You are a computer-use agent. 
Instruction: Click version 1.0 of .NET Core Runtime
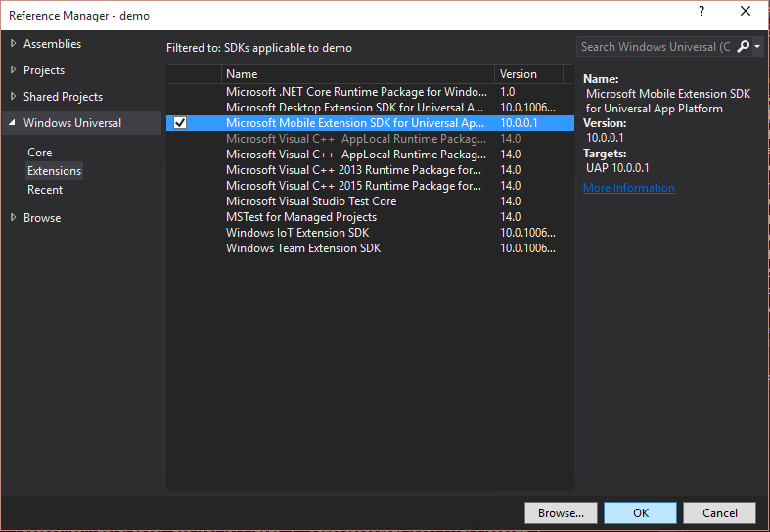tap(507, 92)
